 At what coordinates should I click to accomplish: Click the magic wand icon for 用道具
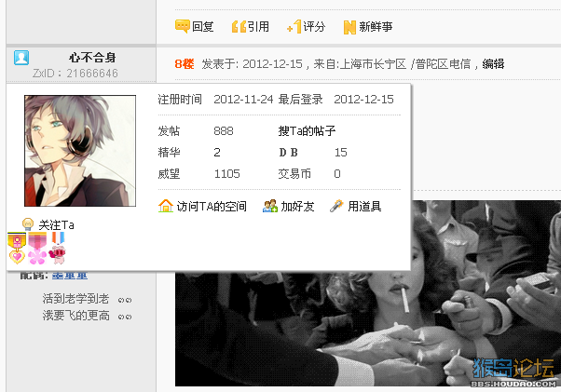(x=336, y=206)
